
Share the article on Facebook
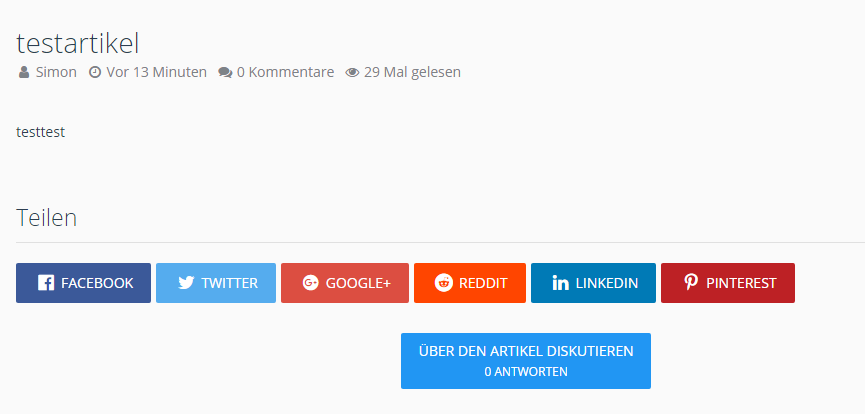84,283
